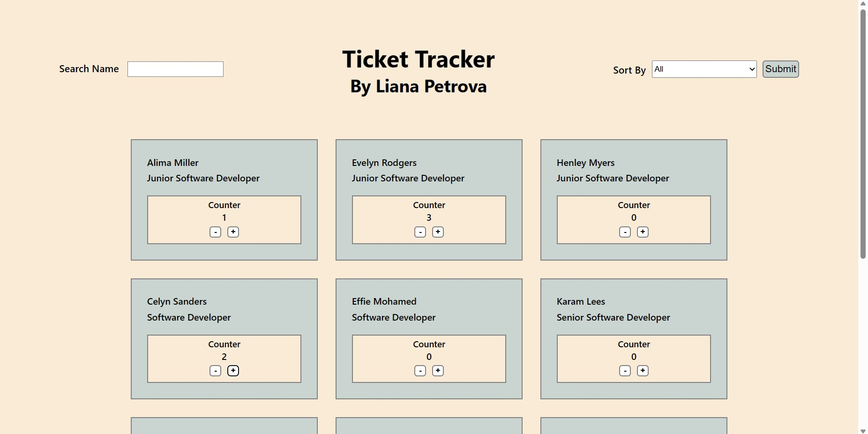This screenshot has width=868, height=434.
Task: Decrement Alima Miller's counter
Action: click(215, 232)
